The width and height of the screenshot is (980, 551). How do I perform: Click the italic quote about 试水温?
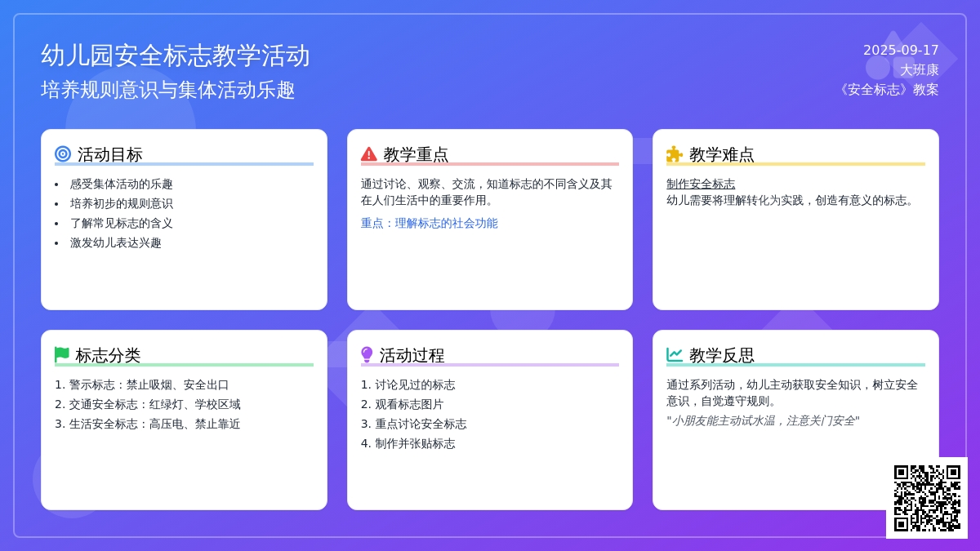(763, 420)
